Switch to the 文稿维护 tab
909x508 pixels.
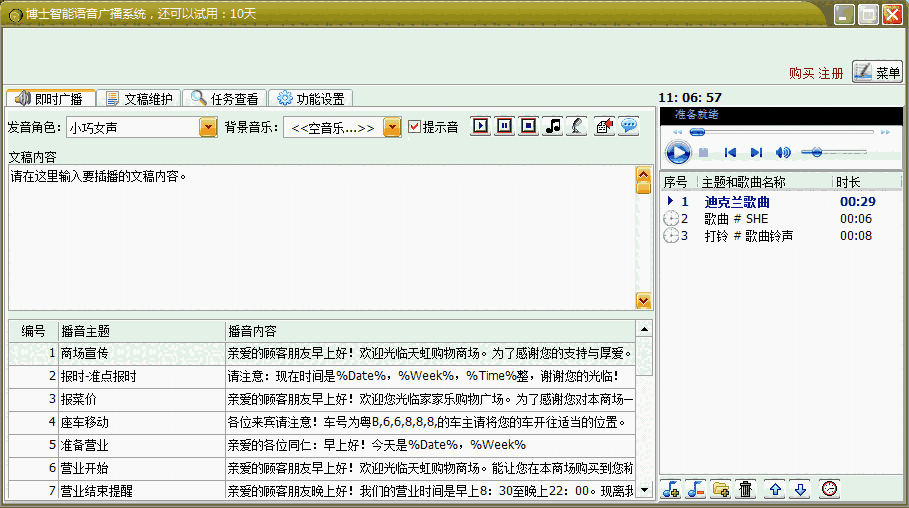coord(141,98)
